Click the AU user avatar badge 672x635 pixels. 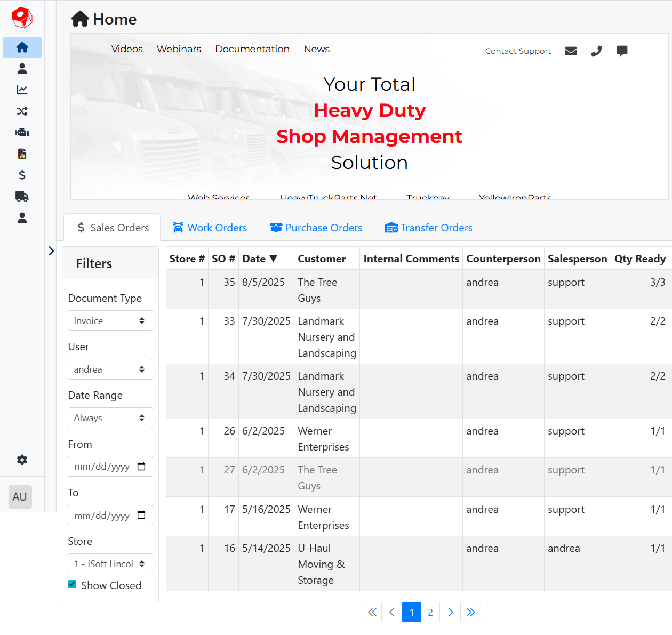[x=20, y=496]
